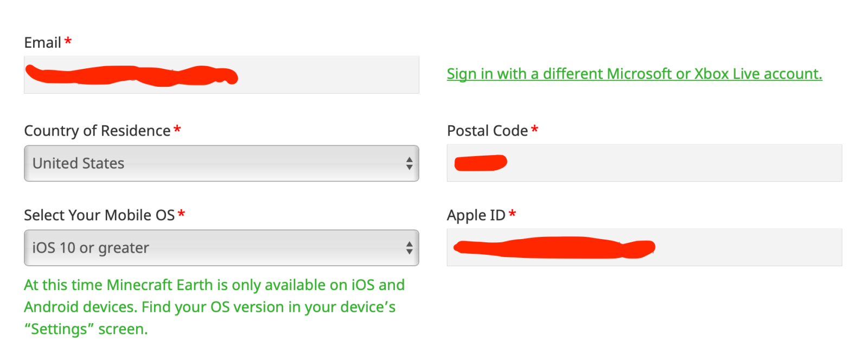Click the Select Your Mobile OS label
This screenshot has height=347, width=868.
coord(99,215)
